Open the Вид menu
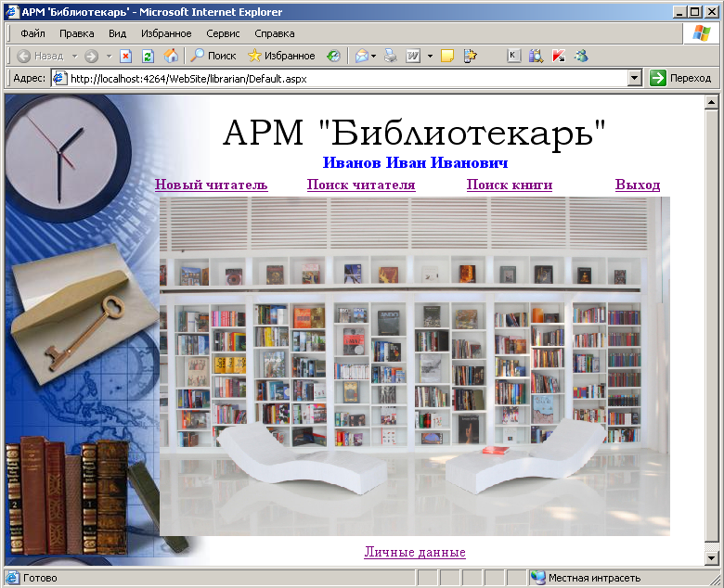The width and height of the screenshot is (724, 588). [x=117, y=33]
